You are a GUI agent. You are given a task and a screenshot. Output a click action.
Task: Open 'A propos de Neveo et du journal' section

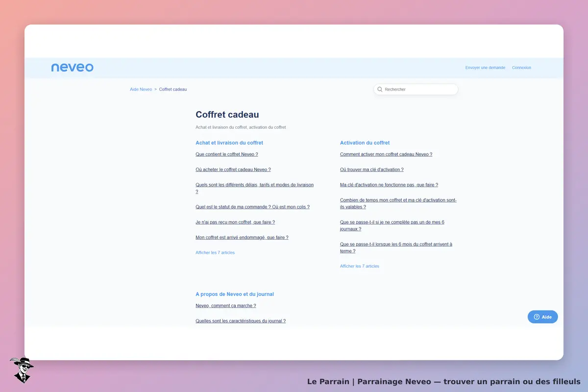point(235,294)
